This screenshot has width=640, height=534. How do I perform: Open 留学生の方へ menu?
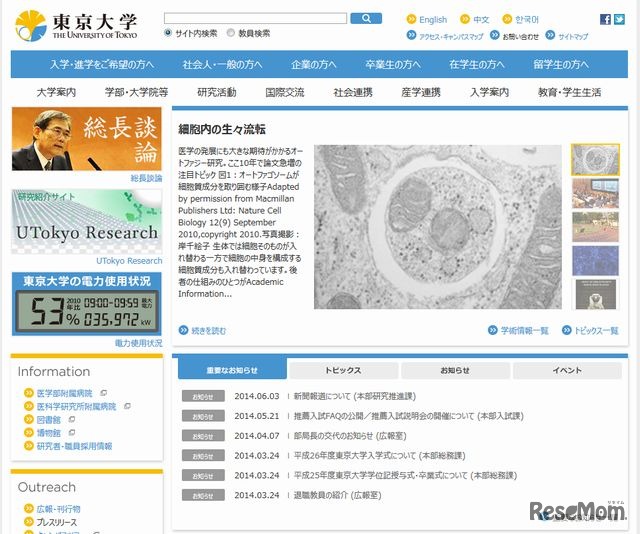561,65
